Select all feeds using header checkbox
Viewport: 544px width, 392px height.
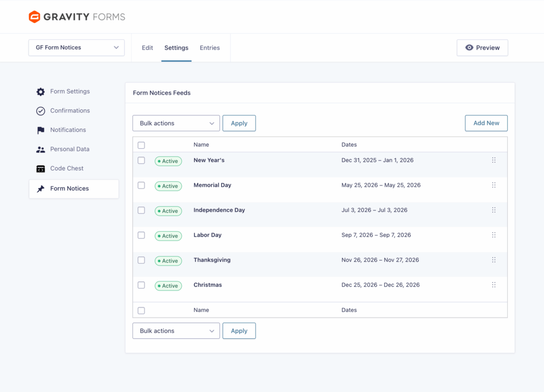coord(141,145)
